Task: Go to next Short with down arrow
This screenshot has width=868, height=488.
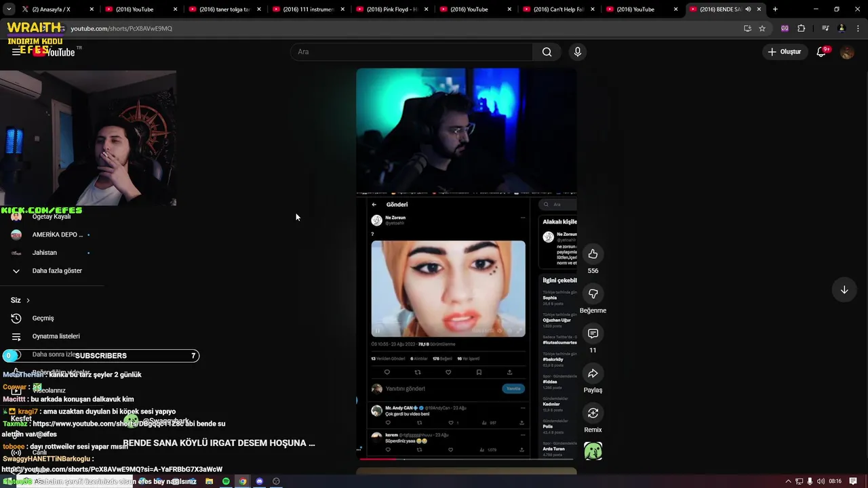Action: [844, 290]
